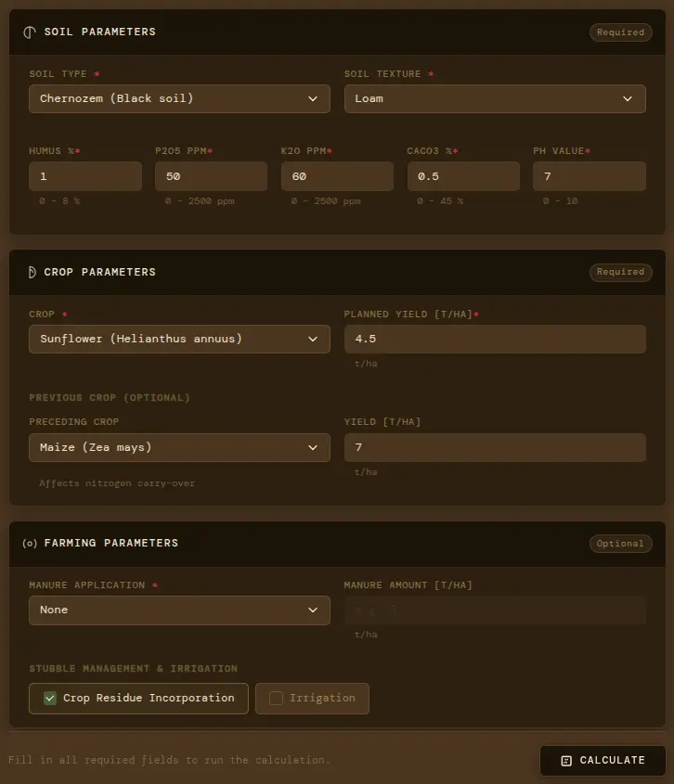This screenshot has height=784, width=674.
Task: Enable the Irrigation checkbox
Action: pyautogui.click(x=277, y=699)
